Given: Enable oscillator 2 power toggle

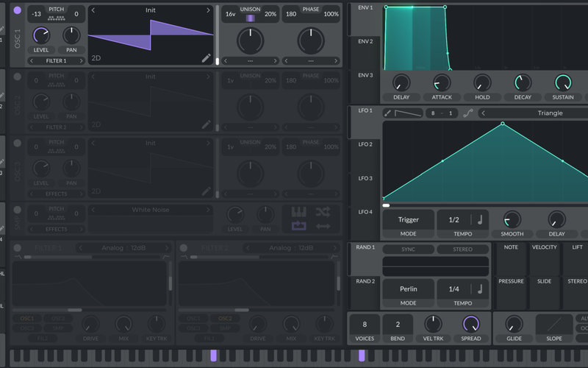Looking at the screenshot, I should (x=18, y=76).
